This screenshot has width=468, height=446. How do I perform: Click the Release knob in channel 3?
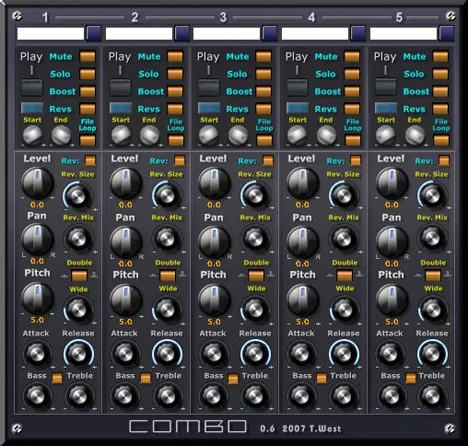(x=255, y=354)
